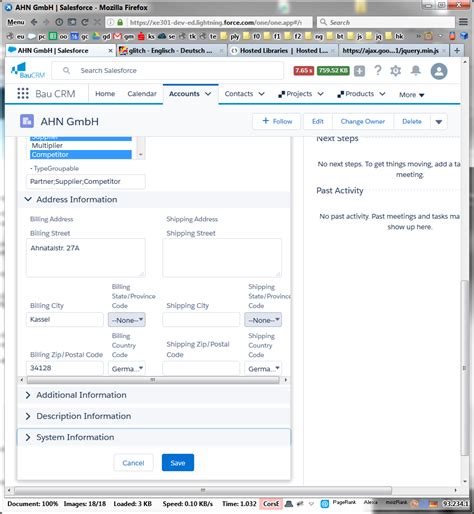Open Shipping Country Code dropdown
This screenshot has height=514, width=474.
(263, 368)
